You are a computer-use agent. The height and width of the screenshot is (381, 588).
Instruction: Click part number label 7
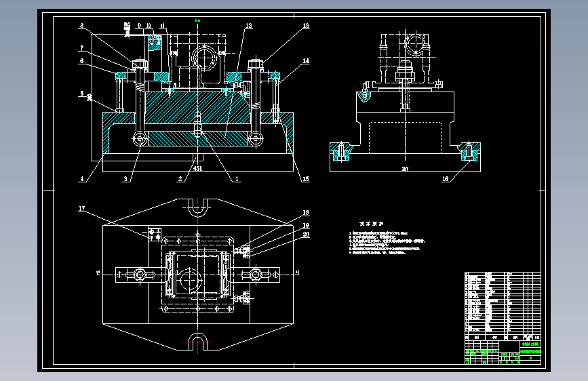tap(82, 48)
